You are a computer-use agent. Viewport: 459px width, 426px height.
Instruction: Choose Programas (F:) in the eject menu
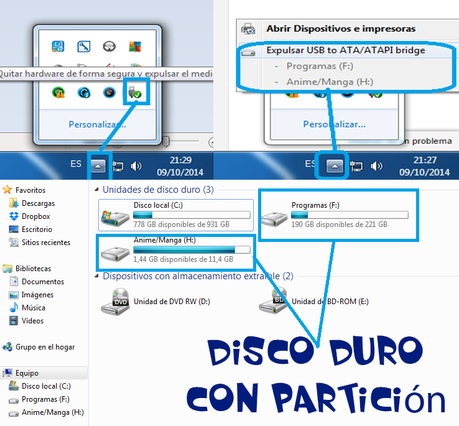320,66
